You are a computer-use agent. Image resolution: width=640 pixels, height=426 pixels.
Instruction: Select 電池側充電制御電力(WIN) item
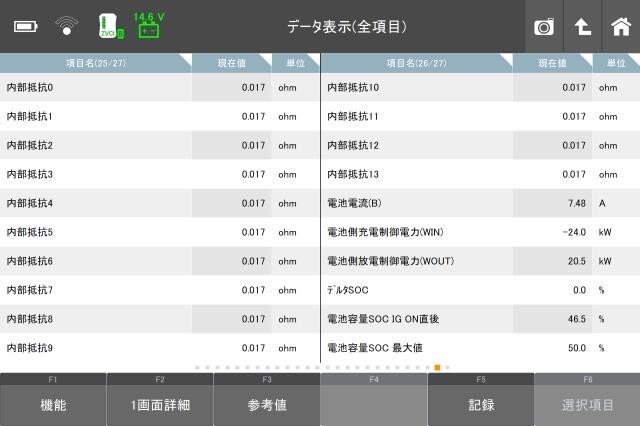point(480,232)
